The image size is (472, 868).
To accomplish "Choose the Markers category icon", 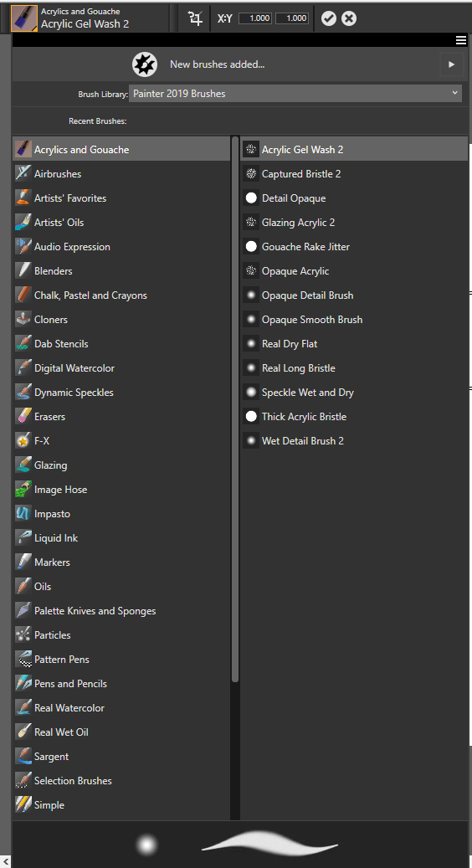I will tap(23, 562).
